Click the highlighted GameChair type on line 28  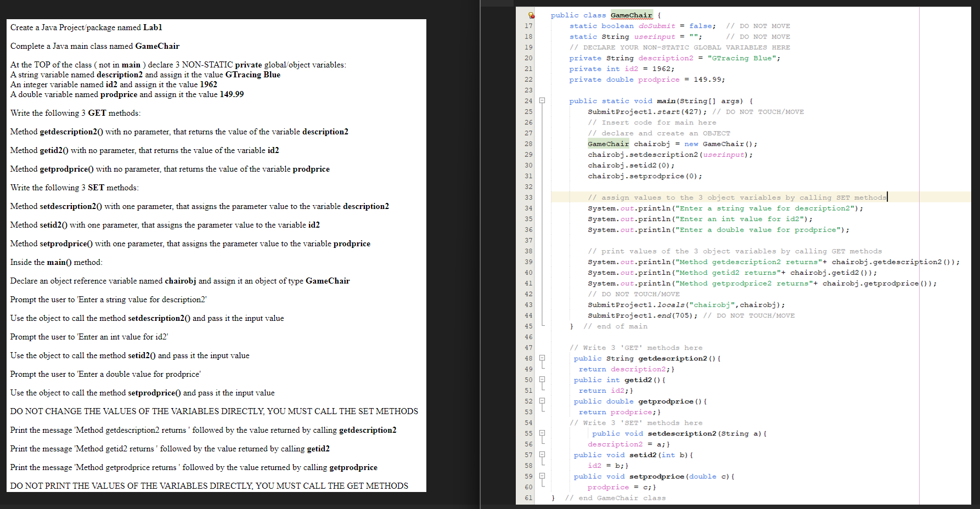point(609,144)
